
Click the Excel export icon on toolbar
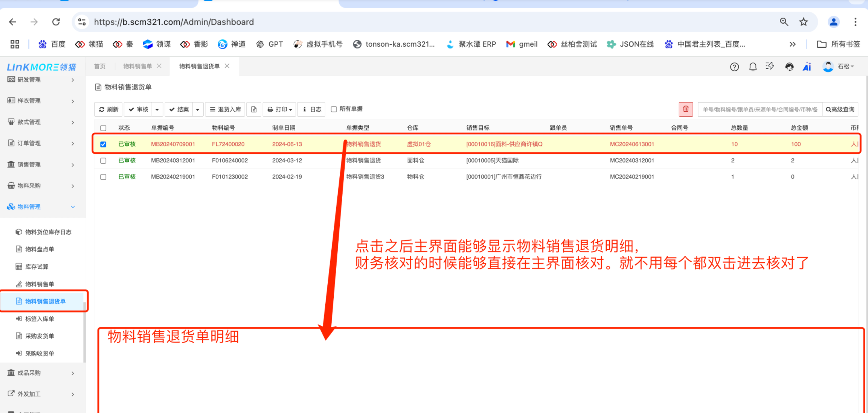pos(254,109)
